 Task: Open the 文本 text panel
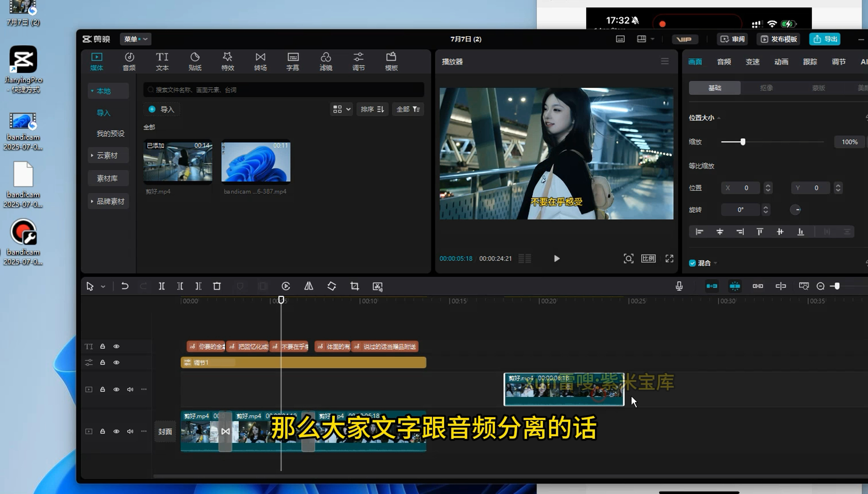tap(162, 61)
